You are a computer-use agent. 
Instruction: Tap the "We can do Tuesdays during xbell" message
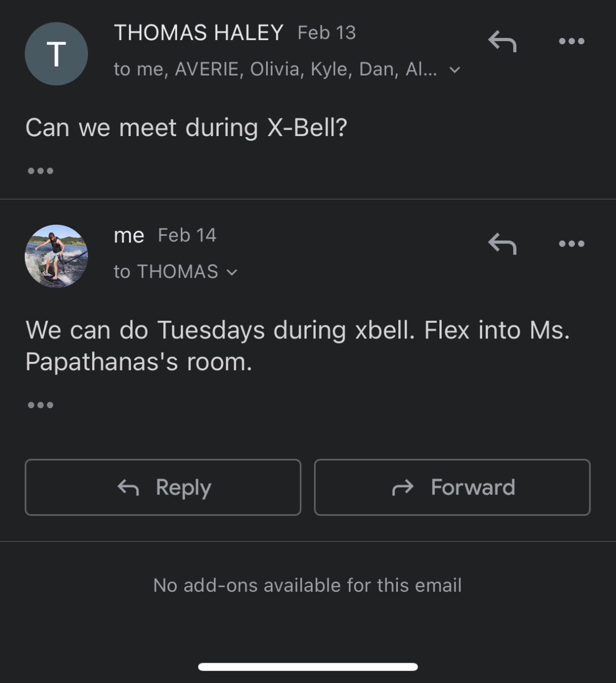point(297,346)
